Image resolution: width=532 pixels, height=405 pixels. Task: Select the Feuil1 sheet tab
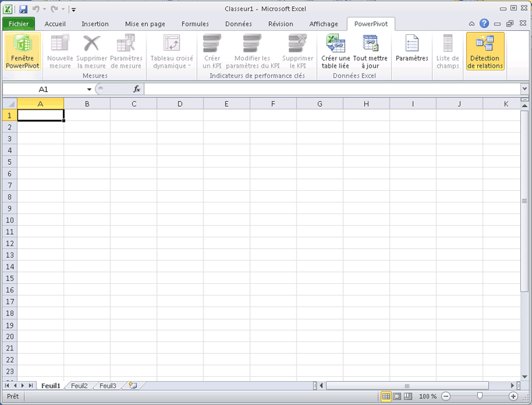click(51, 386)
